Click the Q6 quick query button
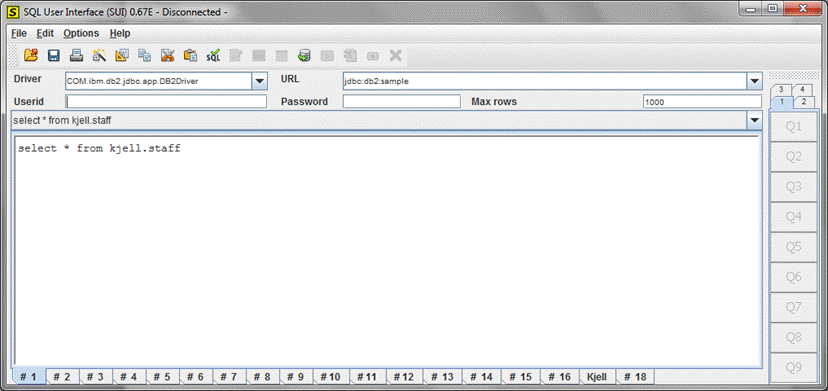Viewport: 828px width, 391px height. [x=794, y=277]
